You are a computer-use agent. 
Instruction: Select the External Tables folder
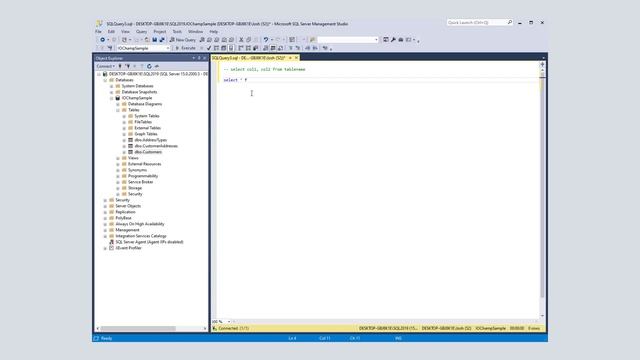click(x=147, y=128)
